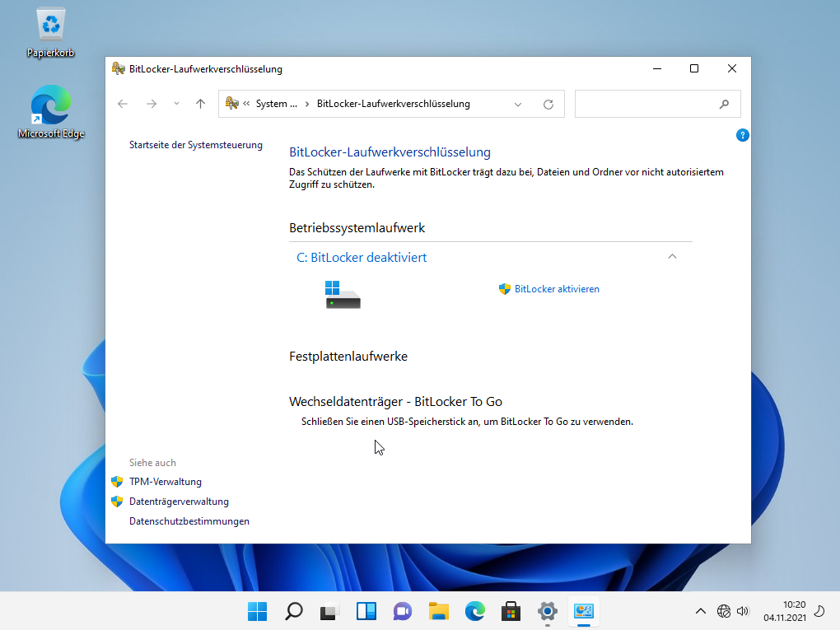Click the shield icon beside BitLocker aktivieren

[505, 289]
